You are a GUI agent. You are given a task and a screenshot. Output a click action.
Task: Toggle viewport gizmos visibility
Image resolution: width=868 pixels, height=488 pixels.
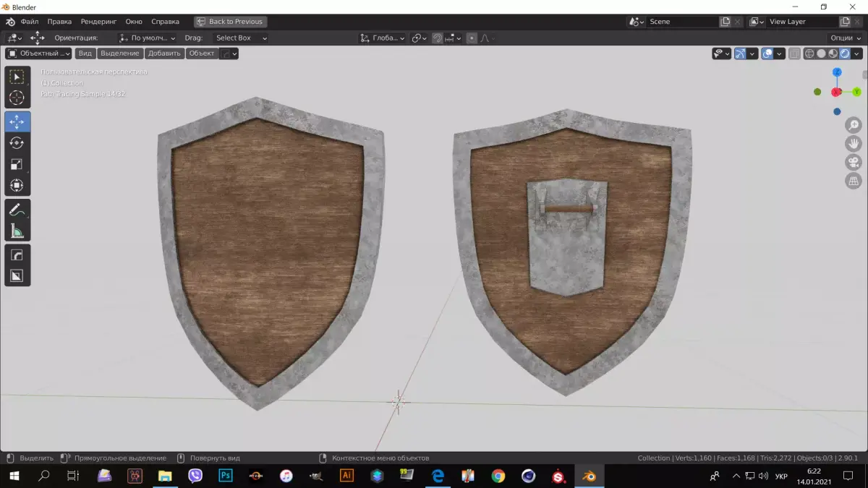tap(740, 53)
